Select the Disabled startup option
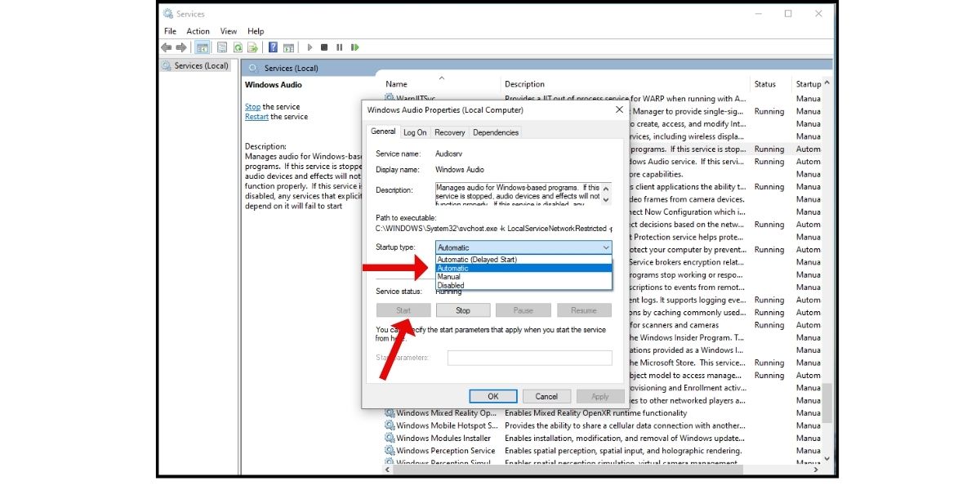The image size is (980, 490). coord(451,286)
